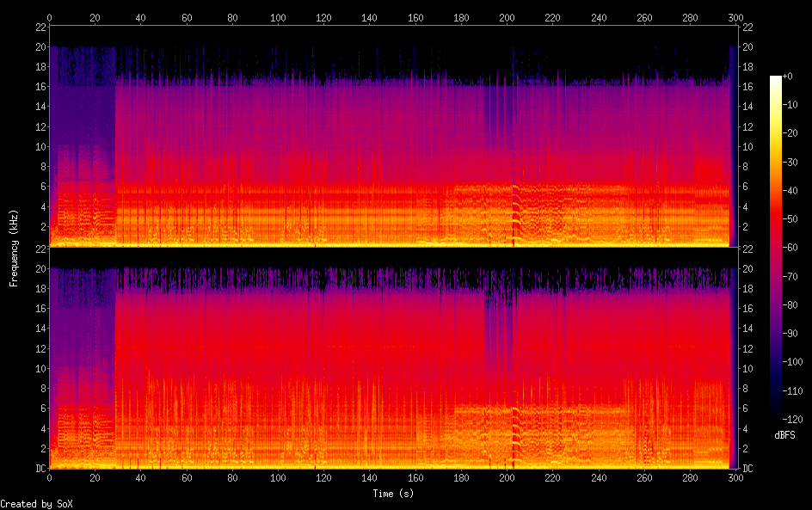Click the 16 kHz label on lower channel's right axis

tap(748, 309)
